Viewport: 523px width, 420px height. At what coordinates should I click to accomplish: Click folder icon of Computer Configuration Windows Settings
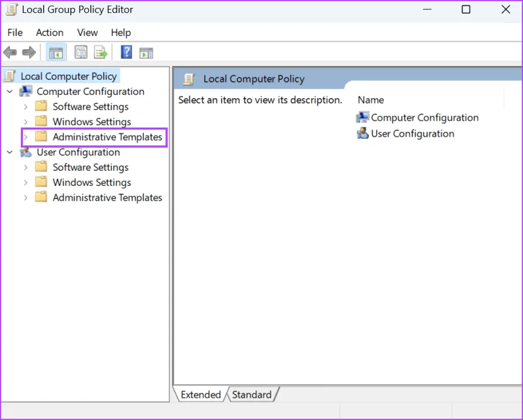41,121
